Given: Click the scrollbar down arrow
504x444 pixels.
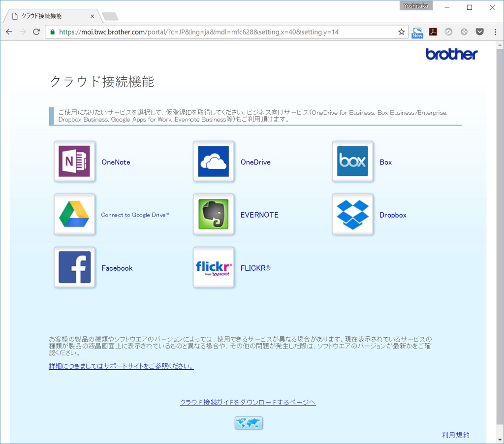Looking at the screenshot, I should pyautogui.click(x=500, y=439).
